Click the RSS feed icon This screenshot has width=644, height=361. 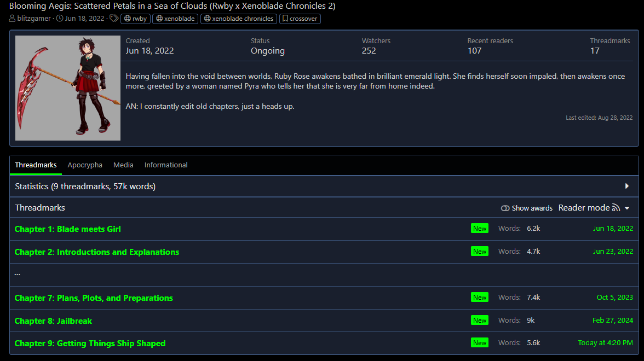(x=616, y=208)
